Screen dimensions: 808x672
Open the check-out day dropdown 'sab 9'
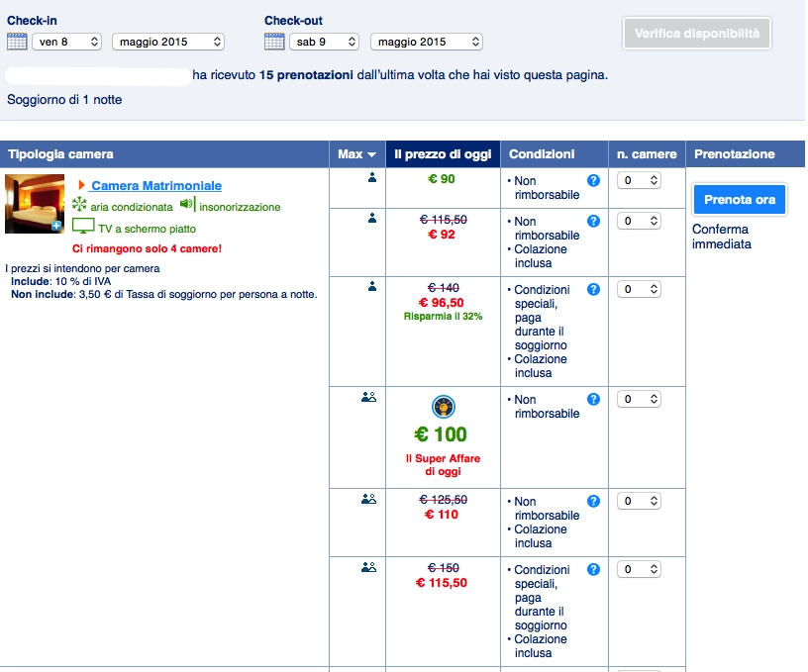[324, 42]
